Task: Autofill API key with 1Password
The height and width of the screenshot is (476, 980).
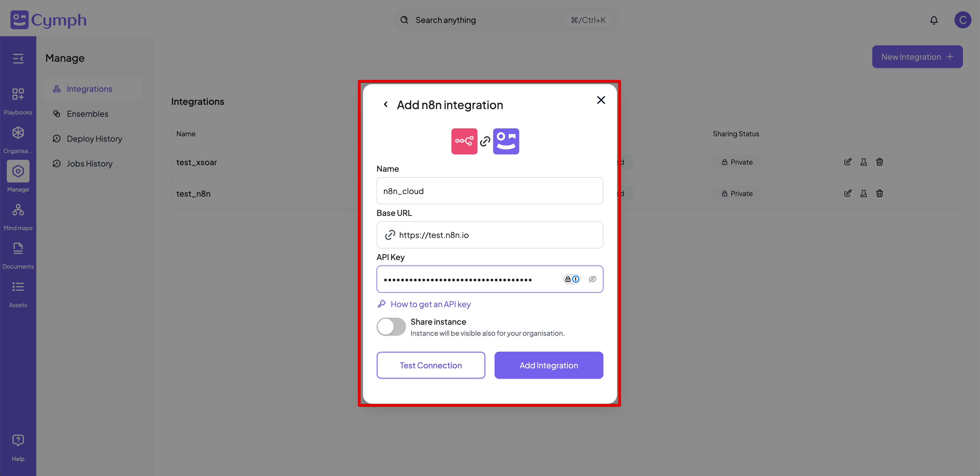Action: (572, 279)
